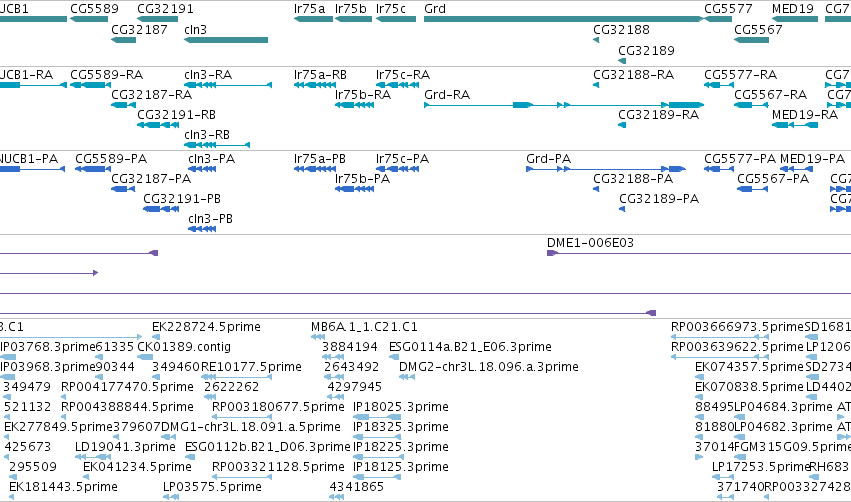
Task: Open the CG32189-PA protein label
Action: 659,199
